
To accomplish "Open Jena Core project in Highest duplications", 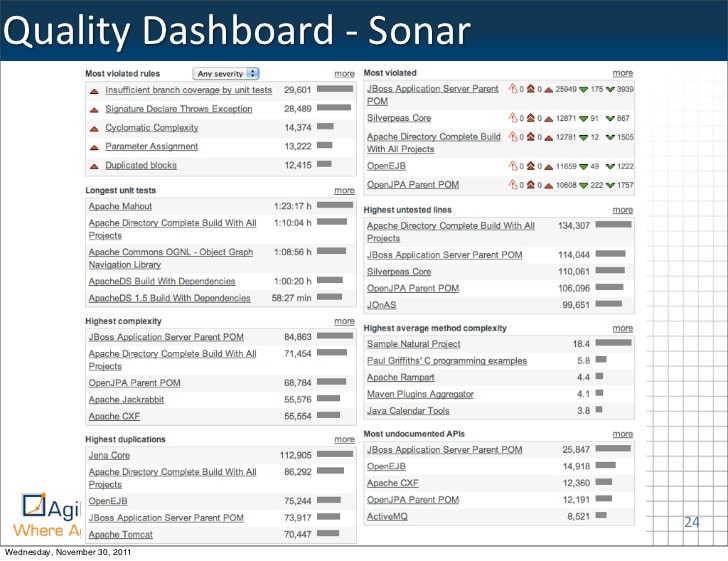I will tap(109, 455).
